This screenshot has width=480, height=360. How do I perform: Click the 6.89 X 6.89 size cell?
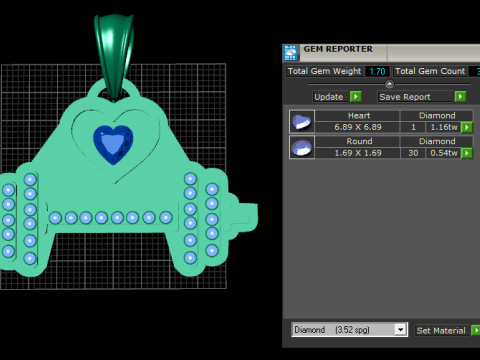pos(357,127)
